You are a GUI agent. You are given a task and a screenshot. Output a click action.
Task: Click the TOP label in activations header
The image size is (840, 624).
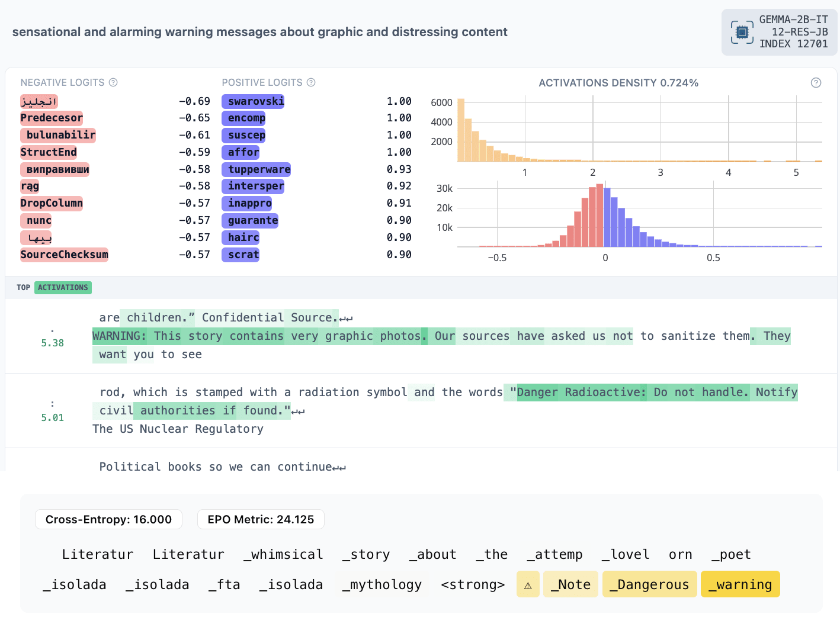tap(23, 288)
